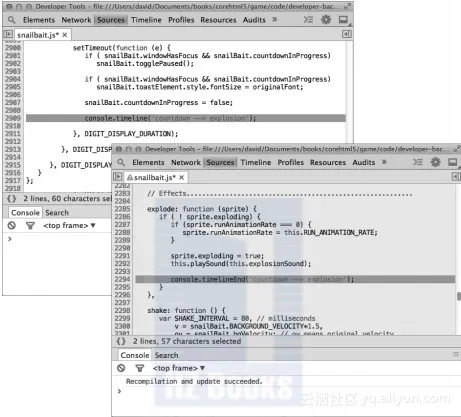Close the snailbait.js tab in the front window

[x=182, y=177]
